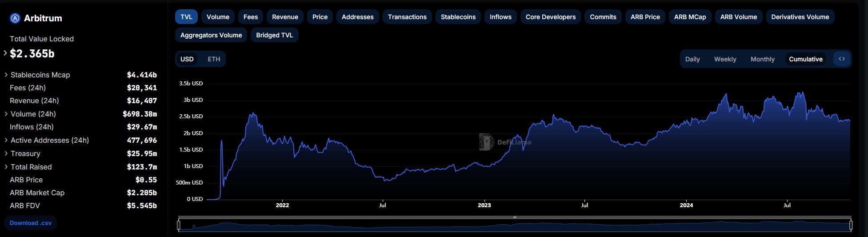Click the range slider top drag bar
Viewport: 868px width, 237px height.
point(515,217)
